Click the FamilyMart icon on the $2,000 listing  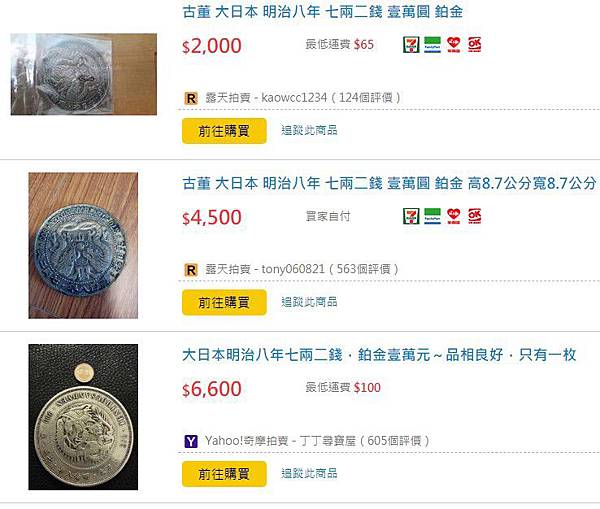click(432, 44)
